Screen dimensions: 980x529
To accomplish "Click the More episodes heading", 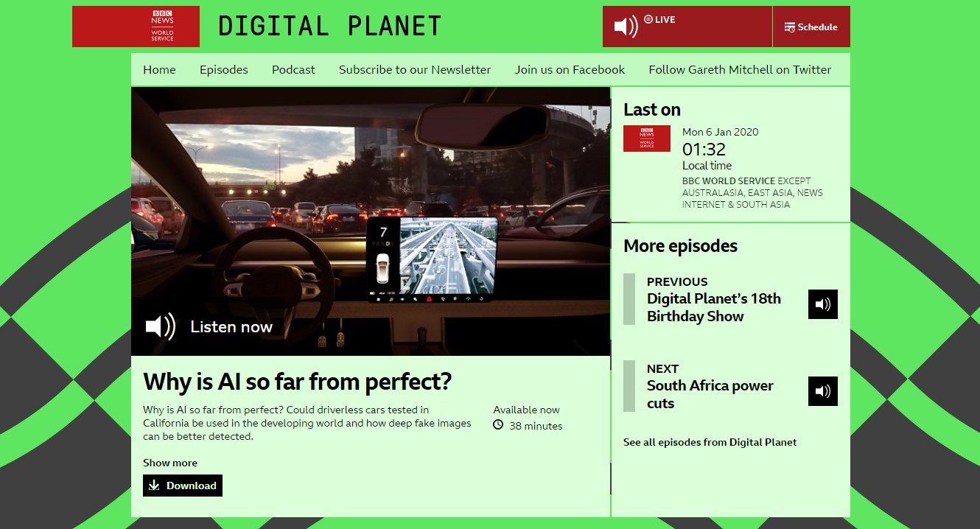I will tap(681, 245).
